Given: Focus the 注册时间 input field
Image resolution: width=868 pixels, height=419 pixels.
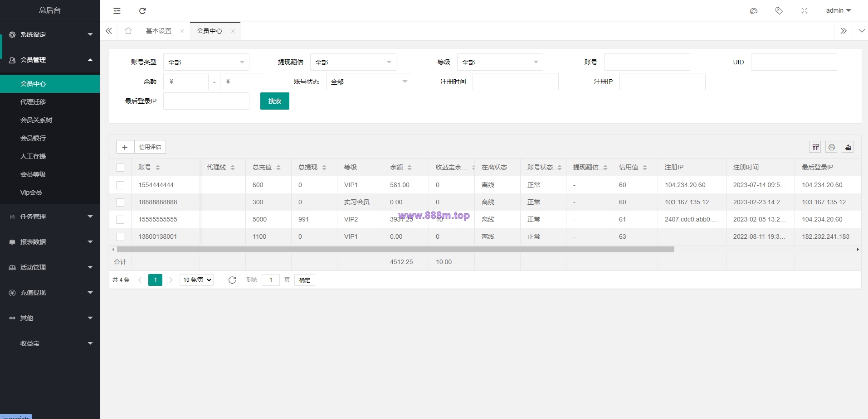Looking at the screenshot, I should point(516,82).
